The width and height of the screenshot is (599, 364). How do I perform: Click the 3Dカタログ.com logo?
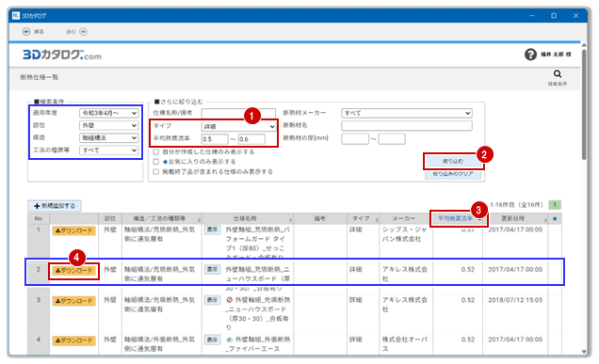pos(62,55)
